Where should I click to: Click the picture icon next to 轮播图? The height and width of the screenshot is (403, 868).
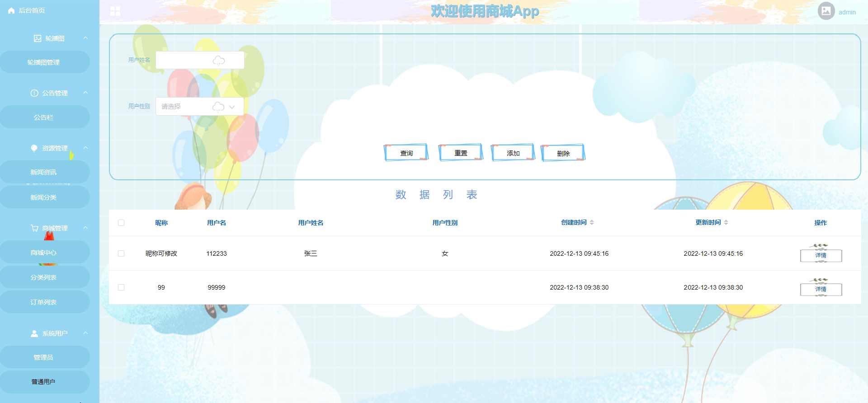[38, 38]
